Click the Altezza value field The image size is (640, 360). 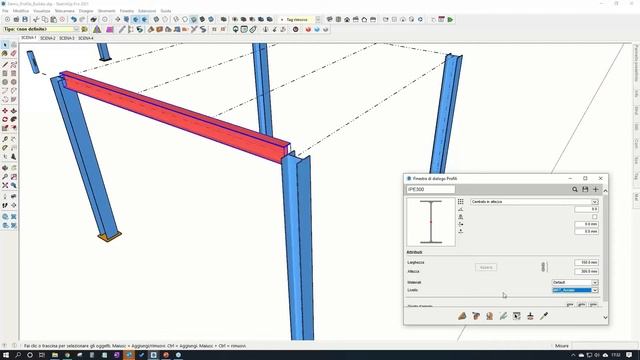point(587,271)
